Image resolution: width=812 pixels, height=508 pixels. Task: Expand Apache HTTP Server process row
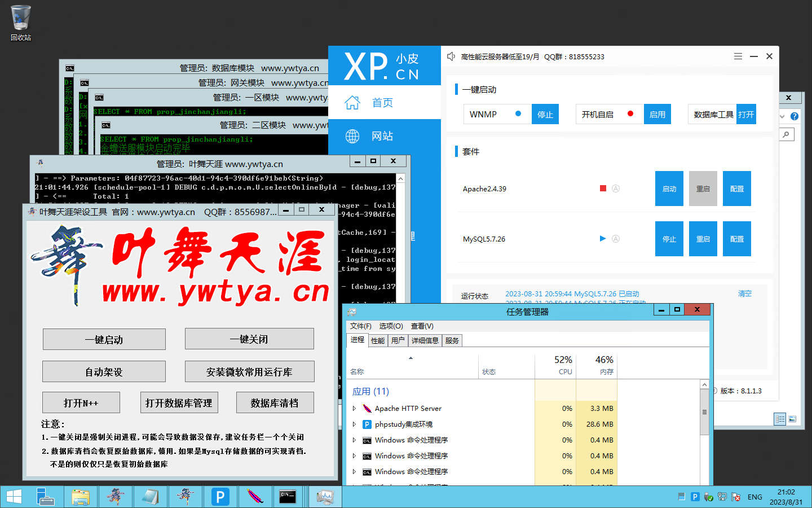[x=354, y=408]
